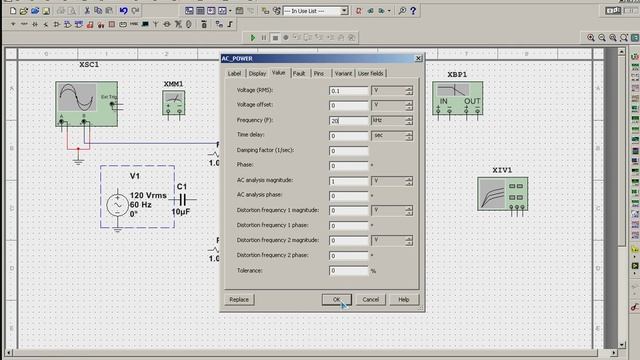Open print preview
The image size is (640, 360).
[x=72, y=11]
